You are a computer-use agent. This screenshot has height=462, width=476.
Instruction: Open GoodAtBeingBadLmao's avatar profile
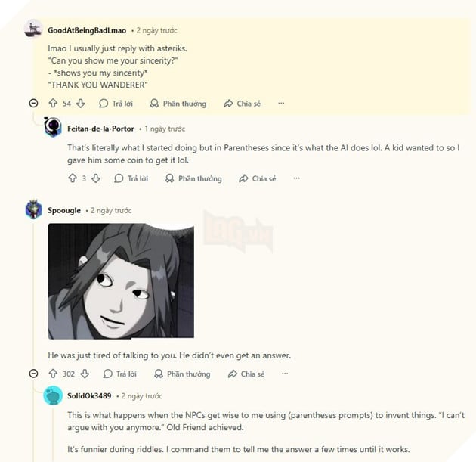(33, 29)
